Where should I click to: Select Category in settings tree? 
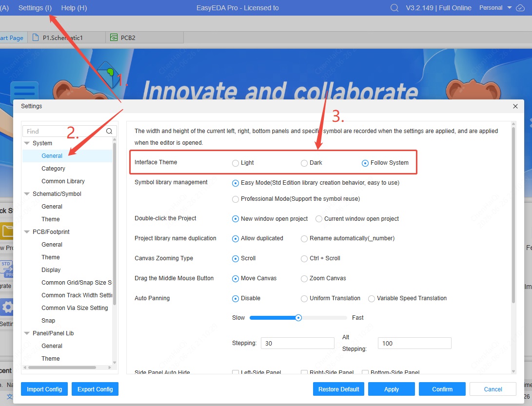click(x=53, y=169)
